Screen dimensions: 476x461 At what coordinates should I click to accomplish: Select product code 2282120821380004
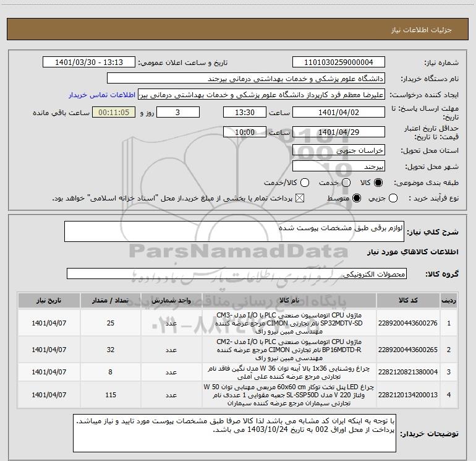408,372
